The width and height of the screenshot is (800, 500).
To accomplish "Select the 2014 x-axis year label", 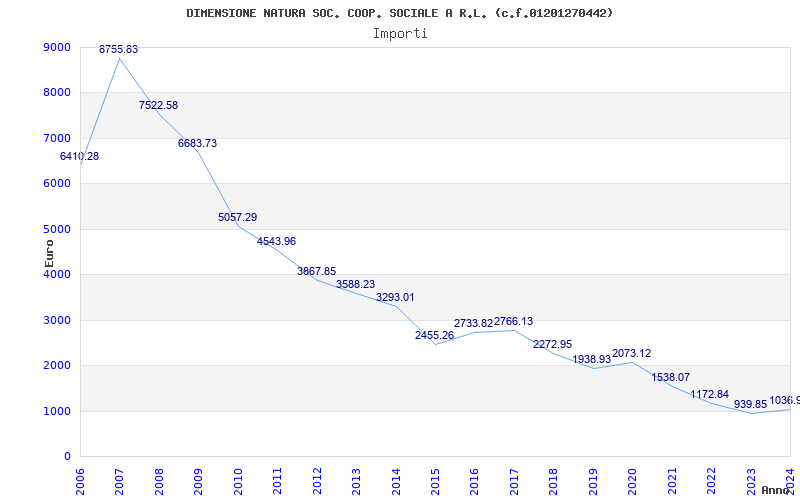I will click(x=395, y=481).
